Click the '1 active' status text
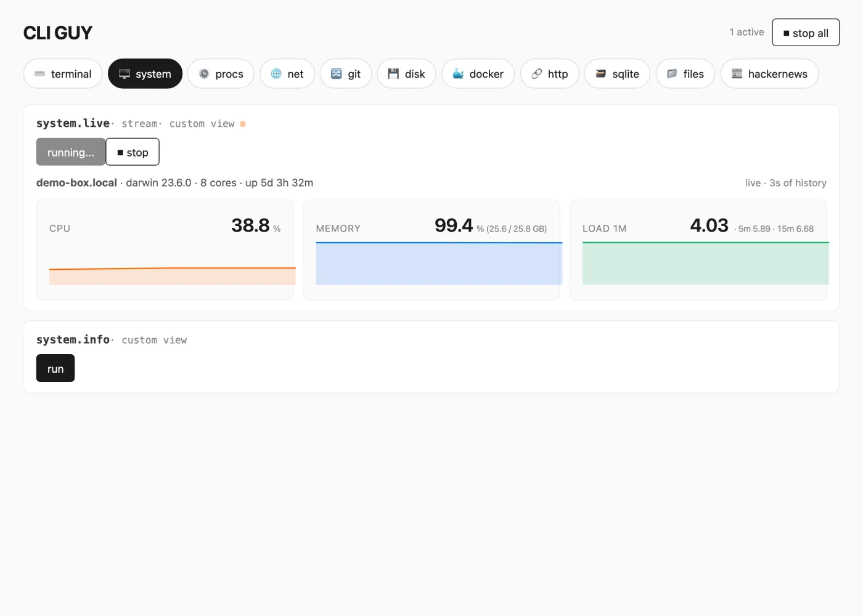Image resolution: width=863 pixels, height=616 pixels. tap(746, 32)
